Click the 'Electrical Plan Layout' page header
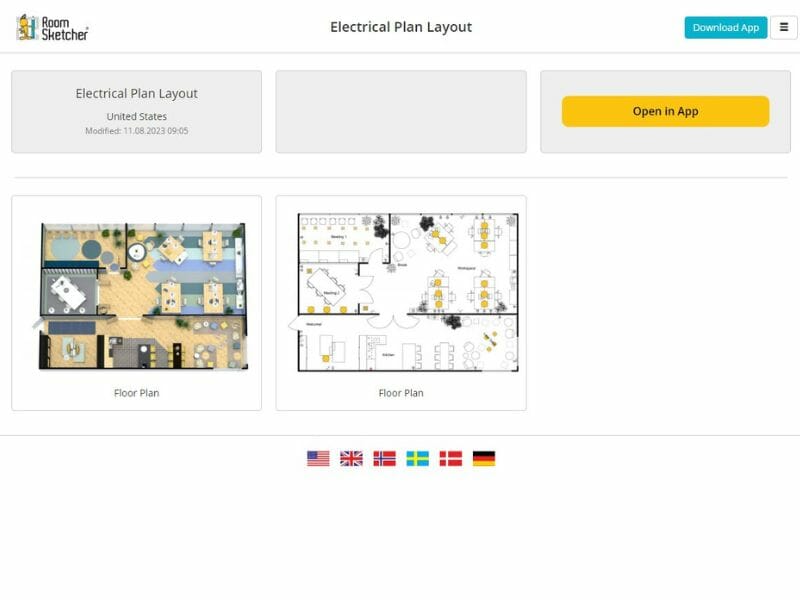The image size is (800, 600). pos(400,27)
